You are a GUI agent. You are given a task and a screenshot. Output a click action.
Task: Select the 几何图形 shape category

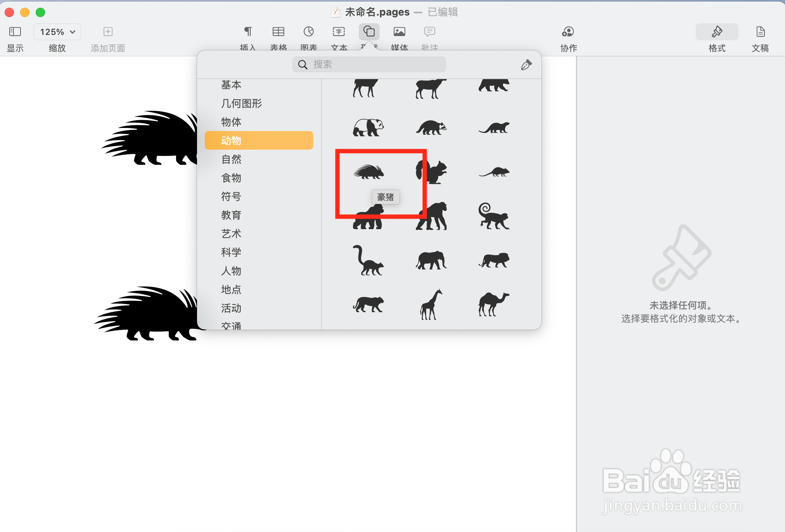241,104
